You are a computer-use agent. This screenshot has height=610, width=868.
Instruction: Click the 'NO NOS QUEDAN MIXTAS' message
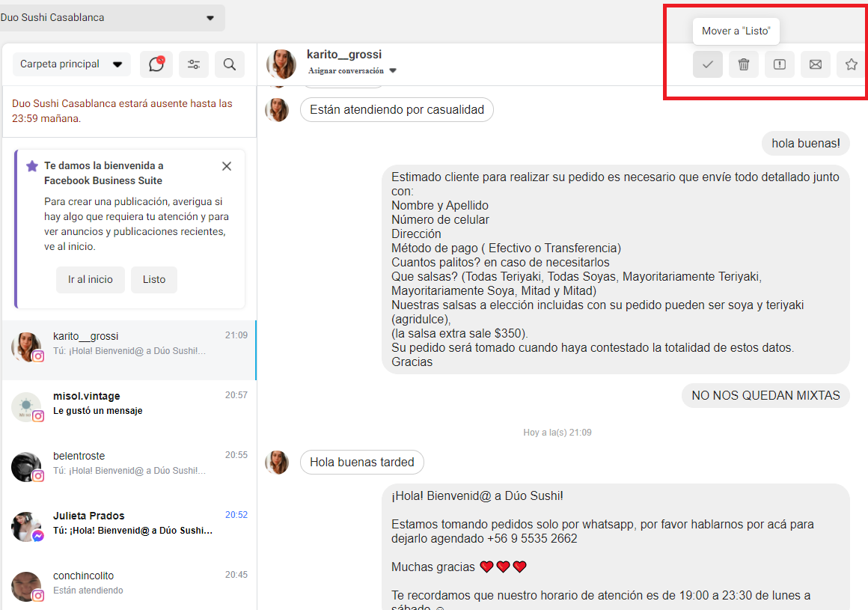(765, 395)
